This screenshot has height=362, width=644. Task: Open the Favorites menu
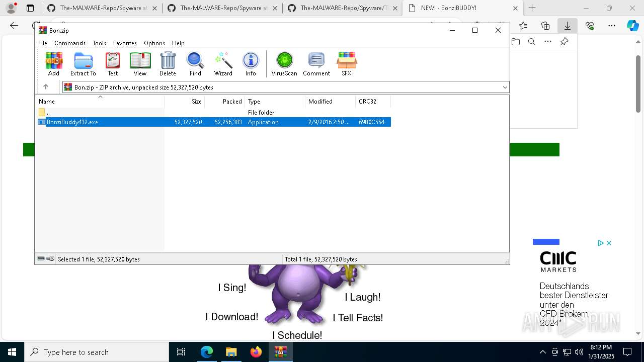point(125,43)
